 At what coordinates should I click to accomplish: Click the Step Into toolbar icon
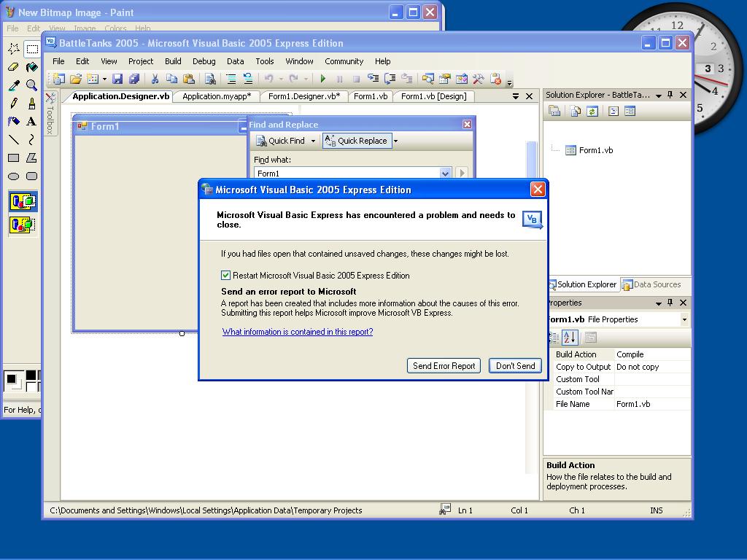tap(373, 79)
